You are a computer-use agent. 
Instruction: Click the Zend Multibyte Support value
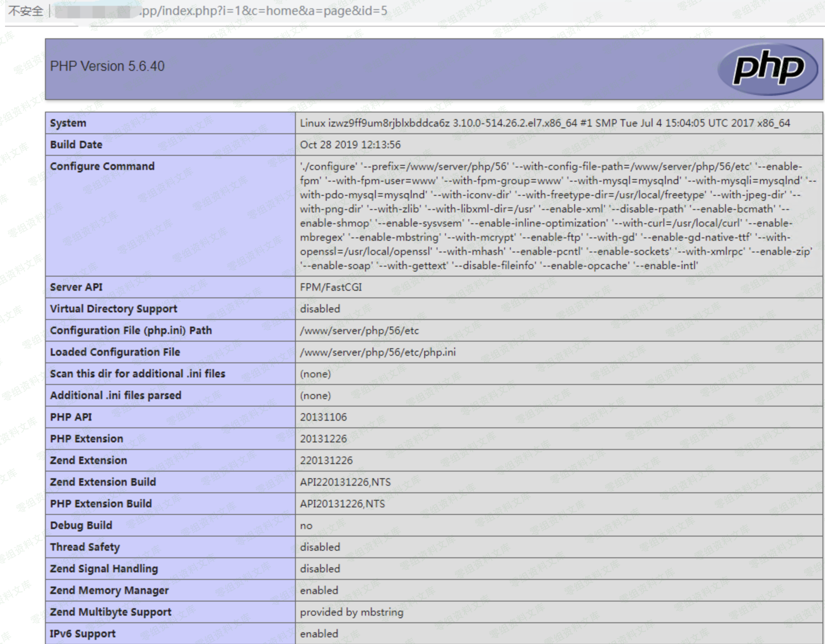tap(351, 612)
